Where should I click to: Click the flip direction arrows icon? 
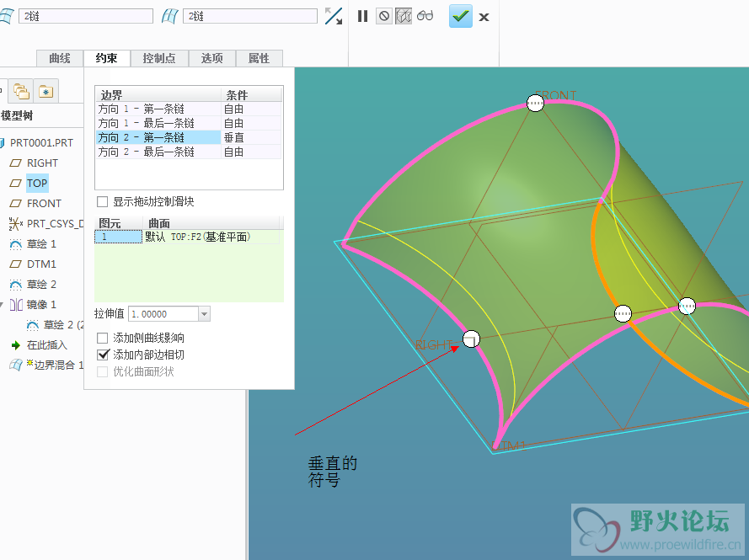pos(334,16)
